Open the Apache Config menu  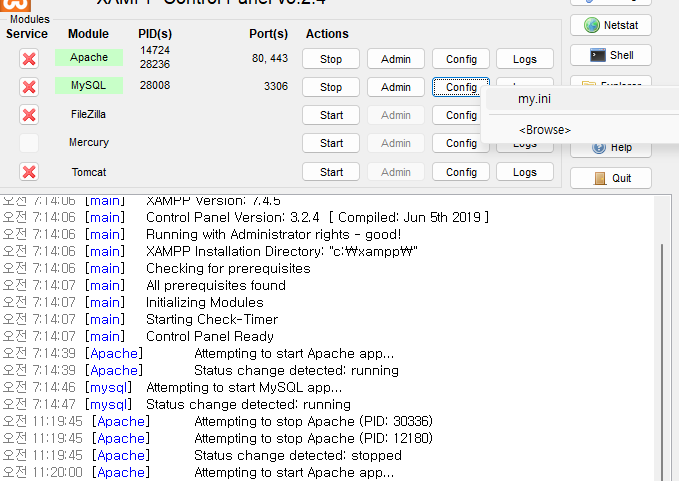click(461, 59)
